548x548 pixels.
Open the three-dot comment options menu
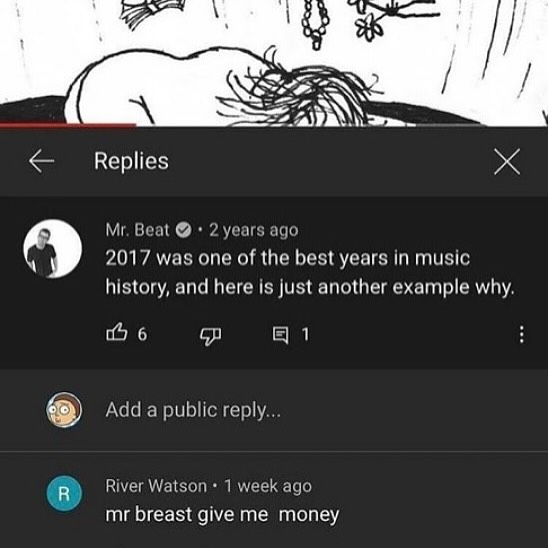[521, 334]
